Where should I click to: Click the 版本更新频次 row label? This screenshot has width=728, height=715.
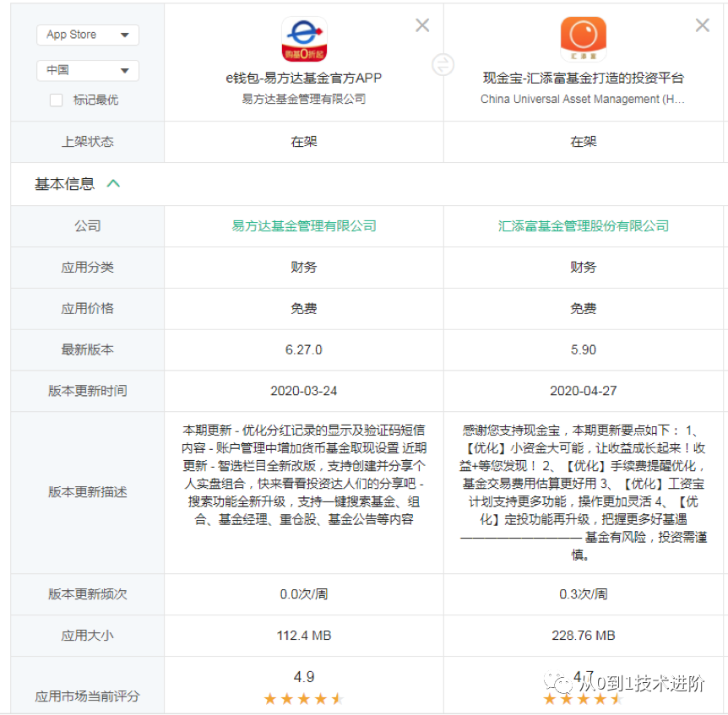88,594
